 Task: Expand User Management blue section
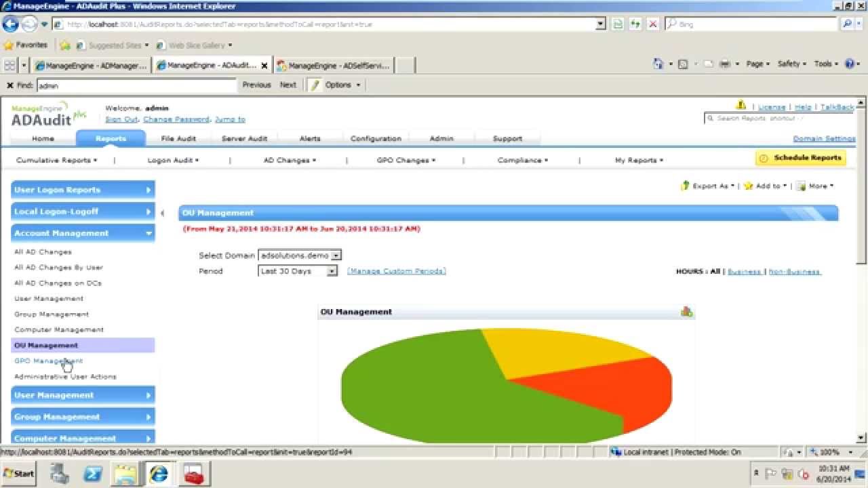(x=83, y=395)
